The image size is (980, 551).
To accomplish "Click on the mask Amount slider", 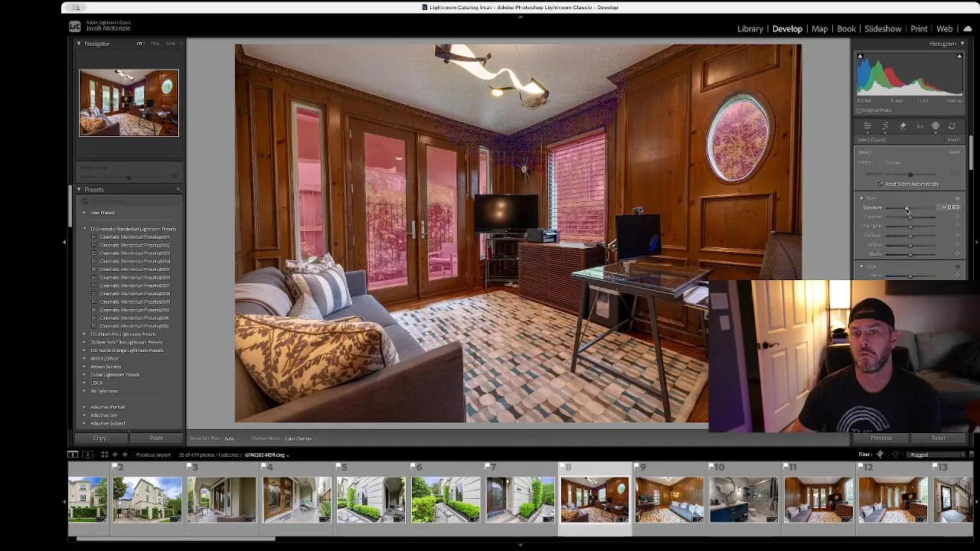I will [x=910, y=174].
